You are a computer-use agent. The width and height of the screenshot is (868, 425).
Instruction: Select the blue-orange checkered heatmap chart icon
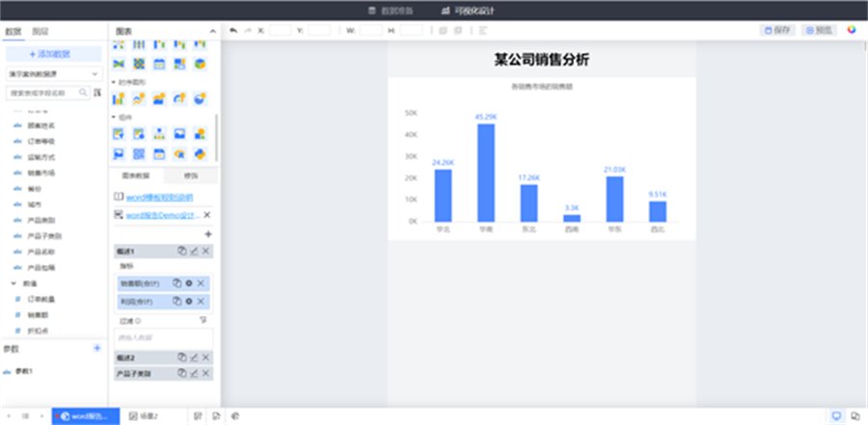click(139, 65)
